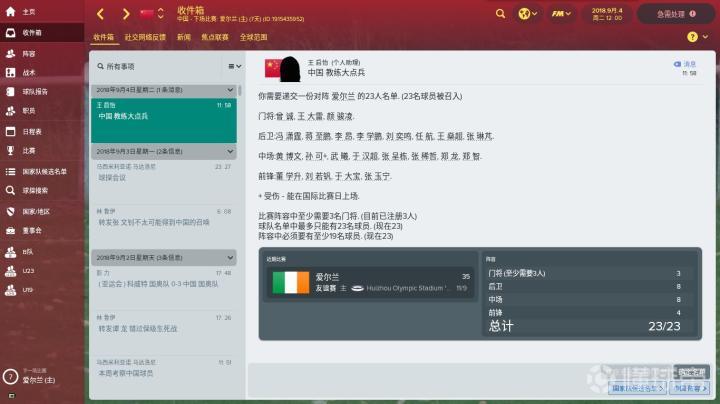Viewport: 720px width, 404px height.
Task: Open the FM menu dropdown
Action: click(x=561, y=14)
